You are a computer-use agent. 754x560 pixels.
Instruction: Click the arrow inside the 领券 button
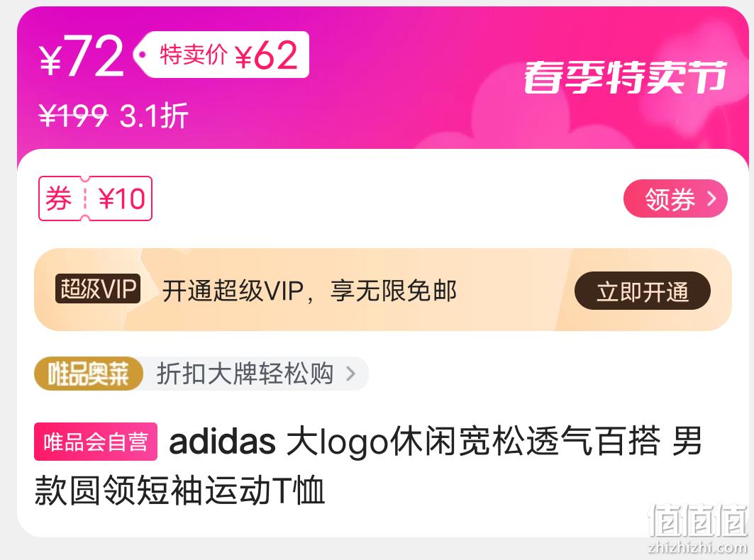[711, 198]
